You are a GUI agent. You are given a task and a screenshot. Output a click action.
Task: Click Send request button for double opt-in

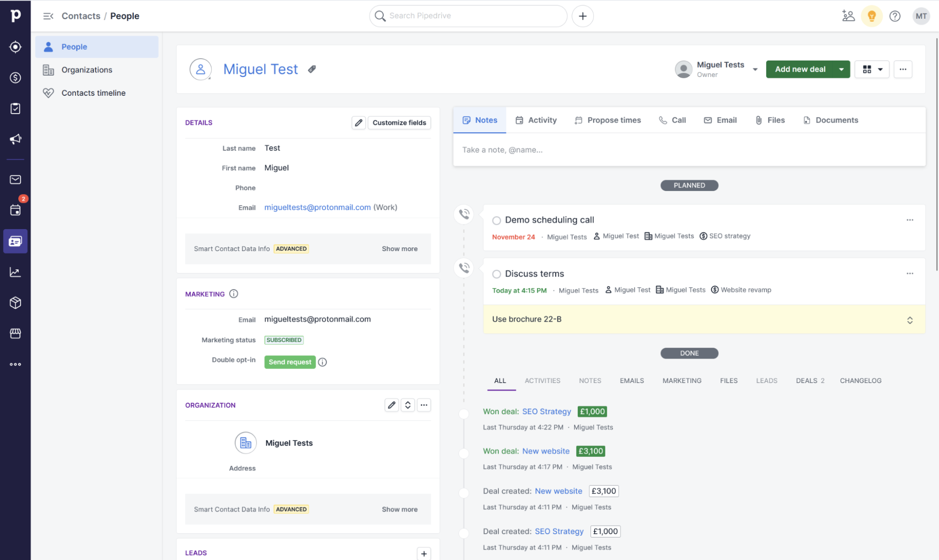point(290,362)
